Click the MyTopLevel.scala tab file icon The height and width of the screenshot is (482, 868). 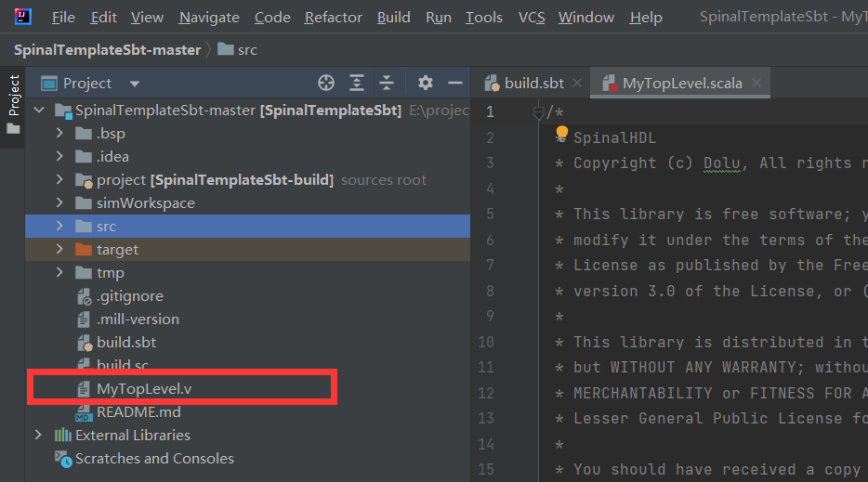(610, 83)
